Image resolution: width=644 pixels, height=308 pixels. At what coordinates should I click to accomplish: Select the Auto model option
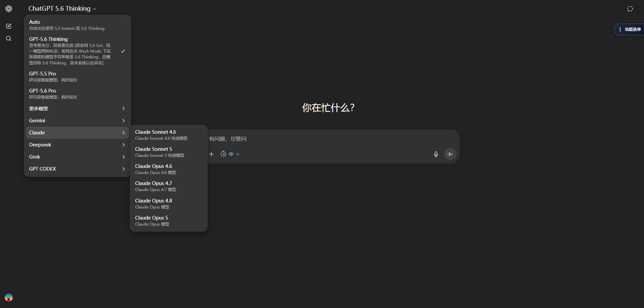coord(77,25)
